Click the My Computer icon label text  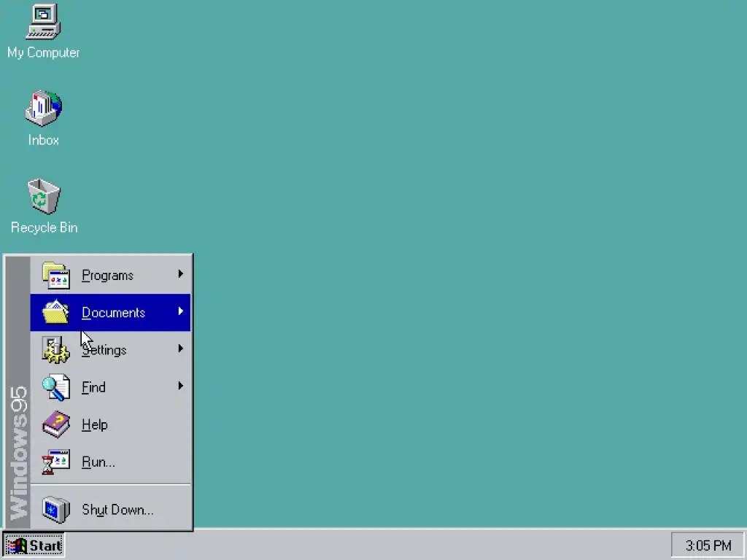(x=43, y=52)
